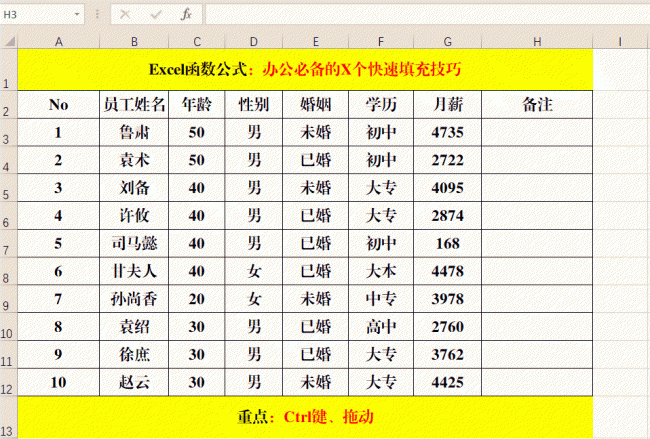The width and height of the screenshot is (650, 439).
Task: Click gender cell 女 in 甘夫人 row
Action: tap(254, 271)
